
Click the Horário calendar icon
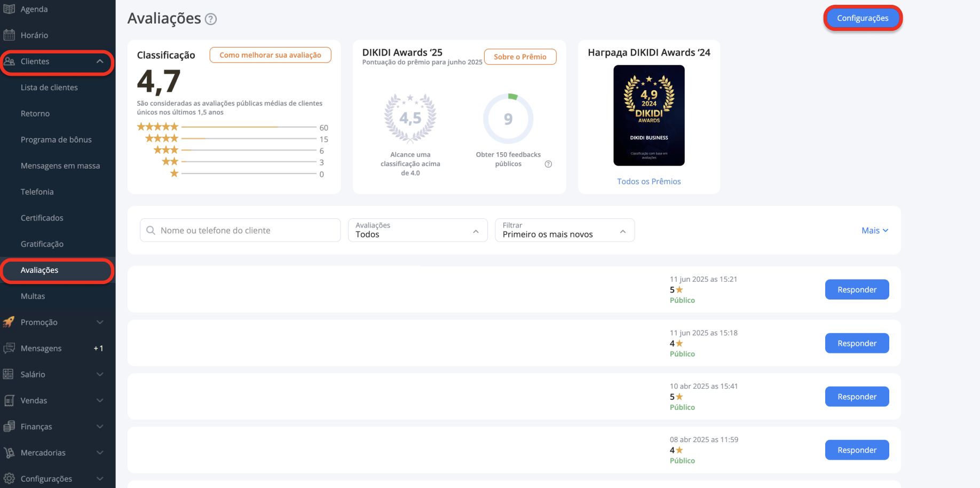(x=9, y=35)
